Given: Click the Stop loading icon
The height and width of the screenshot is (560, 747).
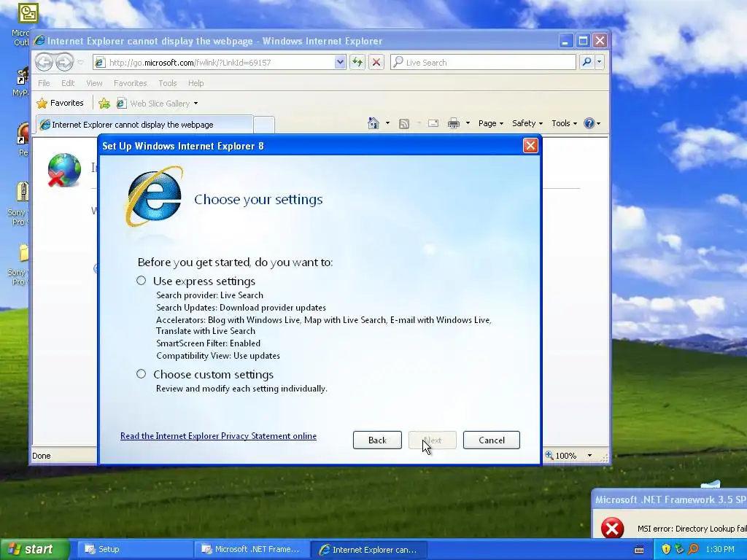Looking at the screenshot, I should tap(376, 63).
